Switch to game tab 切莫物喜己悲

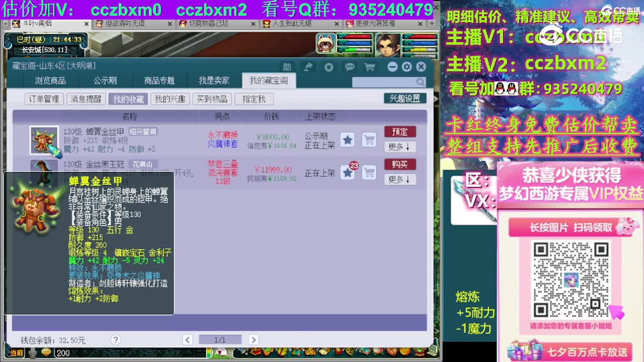click(x=215, y=23)
